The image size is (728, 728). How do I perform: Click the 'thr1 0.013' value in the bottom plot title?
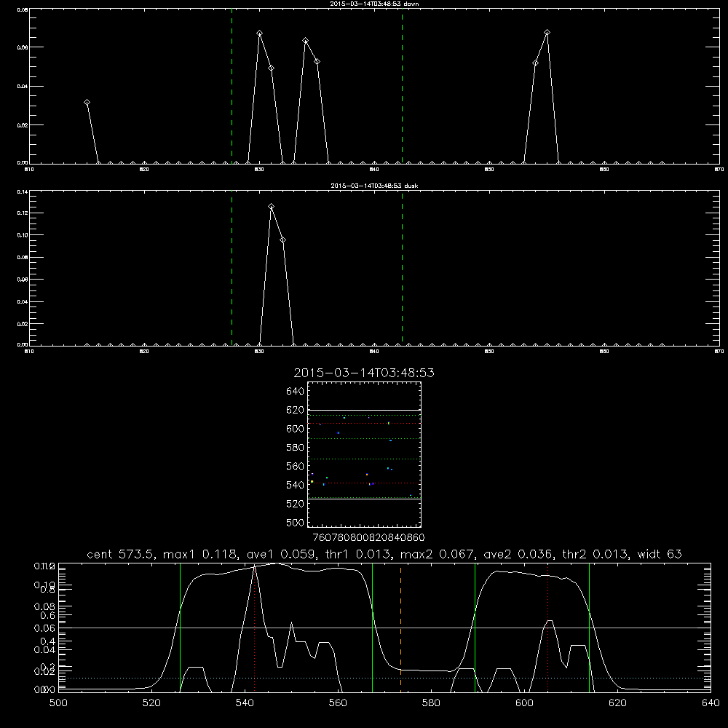(x=358, y=554)
